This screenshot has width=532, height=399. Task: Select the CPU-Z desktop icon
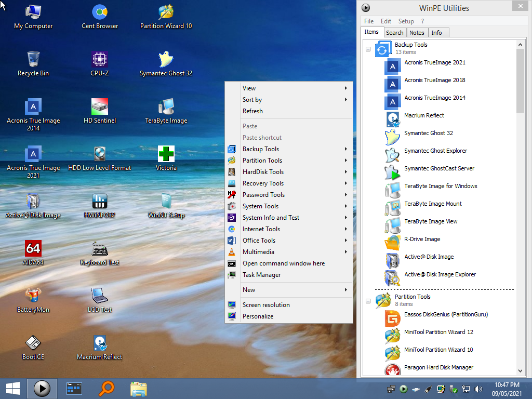pos(100,64)
